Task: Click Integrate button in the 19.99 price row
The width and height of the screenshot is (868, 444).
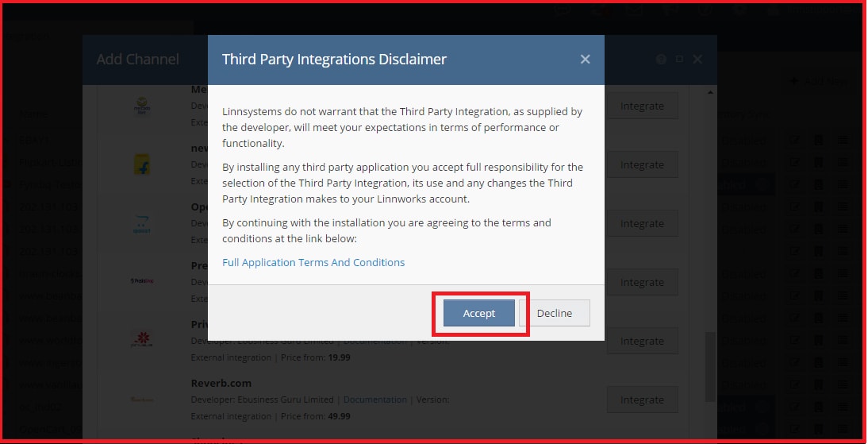Action: point(642,341)
